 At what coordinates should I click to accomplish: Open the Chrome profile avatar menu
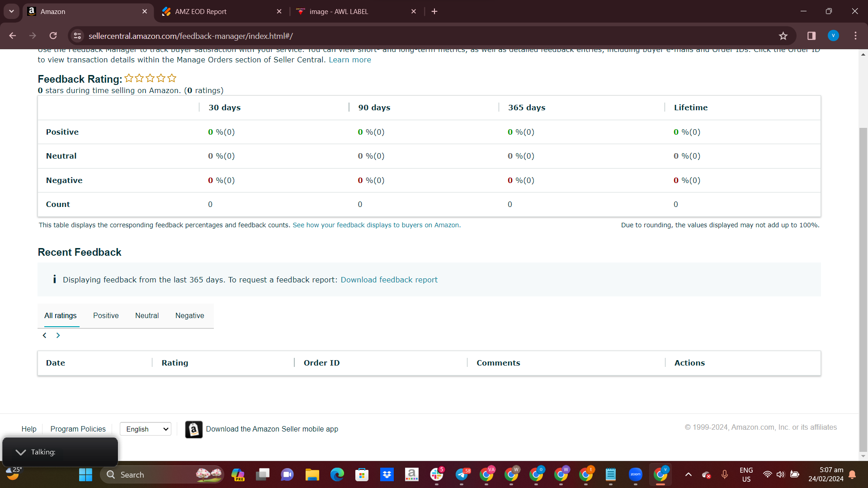click(833, 36)
